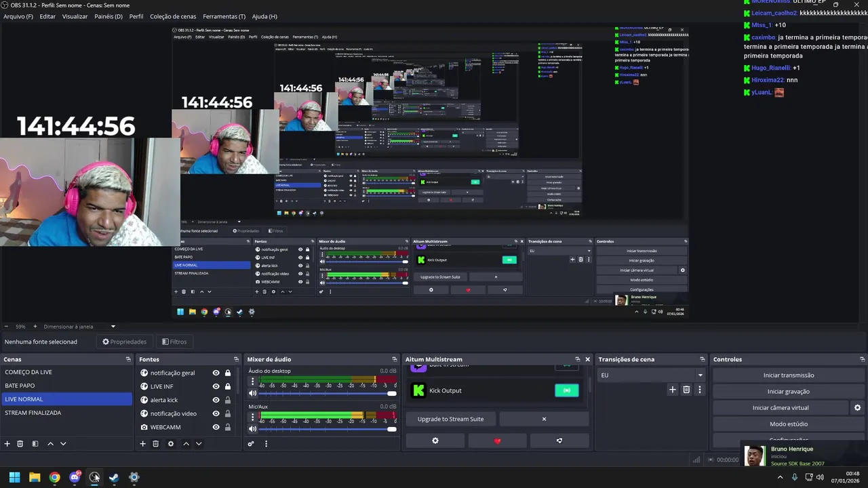
Task: Toggle visibility of alerta kick source
Action: coord(216,400)
